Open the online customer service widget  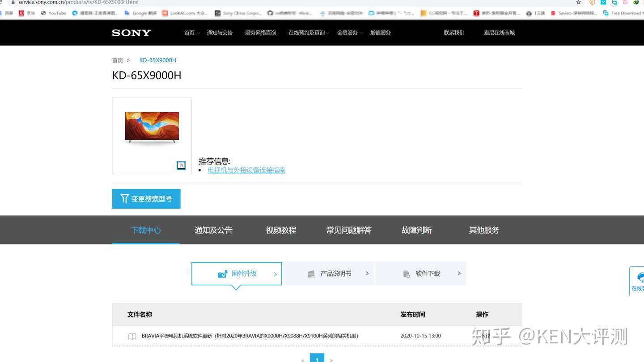pos(638,281)
